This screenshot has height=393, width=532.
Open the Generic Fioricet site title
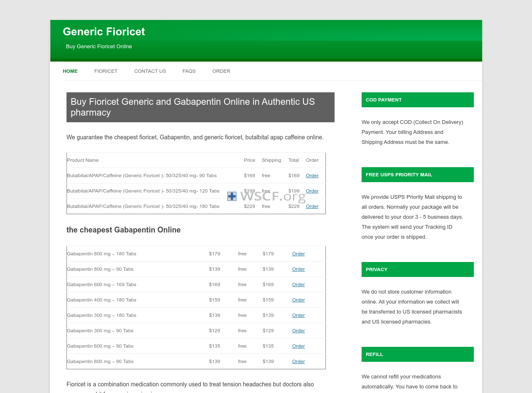tap(104, 32)
